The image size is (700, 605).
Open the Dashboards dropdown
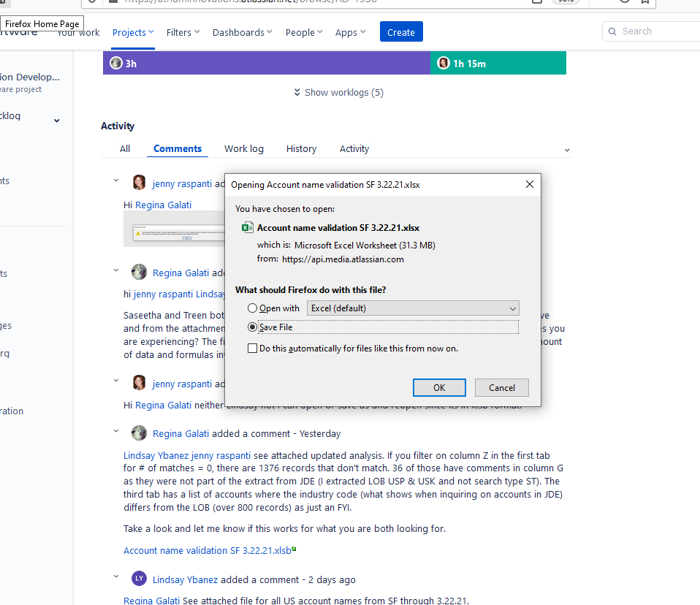pos(242,33)
